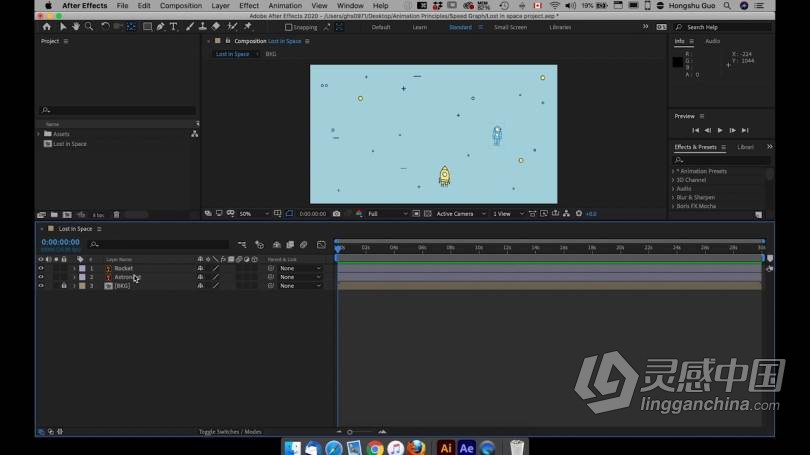Click the Home icon in toolbar
This screenshot has height=455, width=810.
(x=47, y=27)
